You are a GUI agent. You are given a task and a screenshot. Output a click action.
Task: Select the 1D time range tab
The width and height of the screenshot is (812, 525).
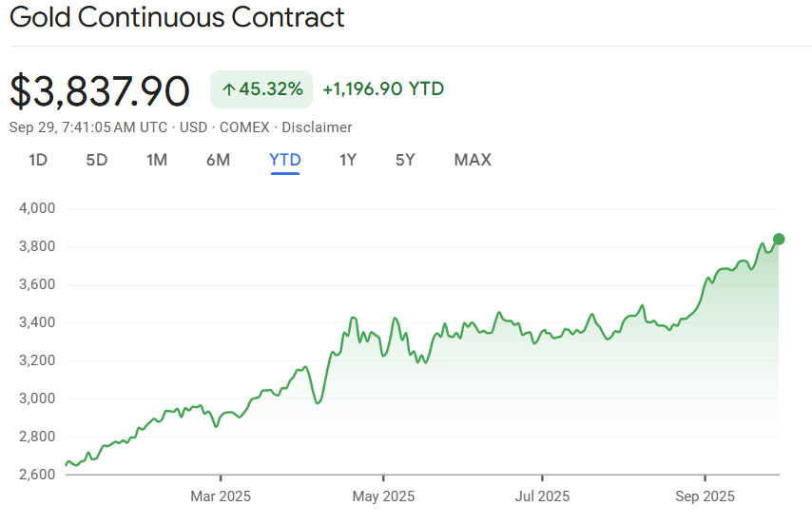38,160
